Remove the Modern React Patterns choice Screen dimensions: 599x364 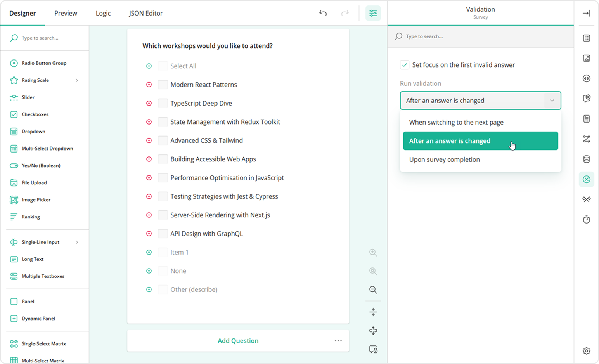[149, 85]
